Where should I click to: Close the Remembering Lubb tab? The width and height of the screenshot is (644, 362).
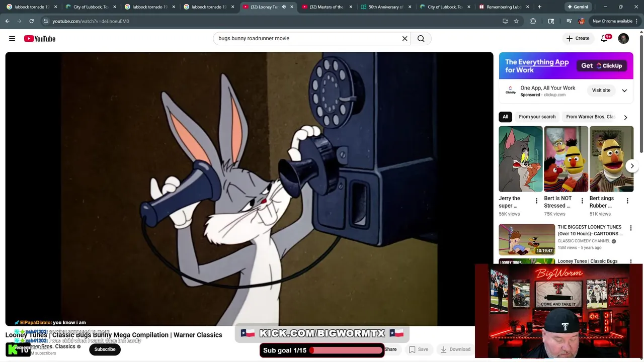point(528,7)
